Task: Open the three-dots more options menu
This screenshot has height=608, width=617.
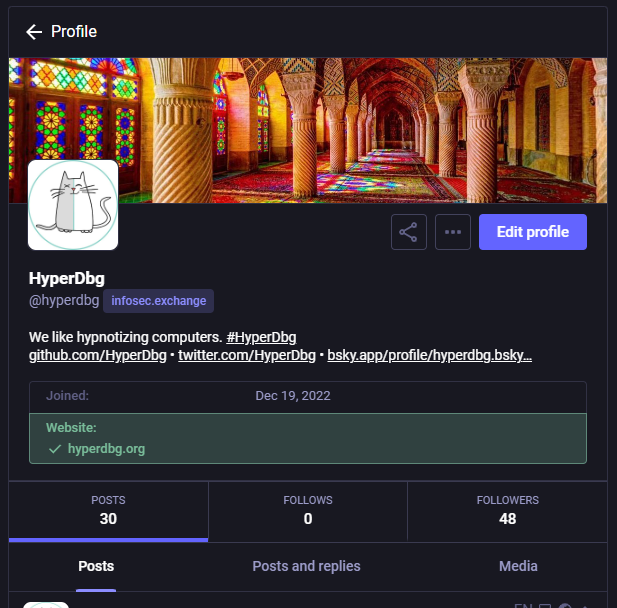Action: (453, 232)
